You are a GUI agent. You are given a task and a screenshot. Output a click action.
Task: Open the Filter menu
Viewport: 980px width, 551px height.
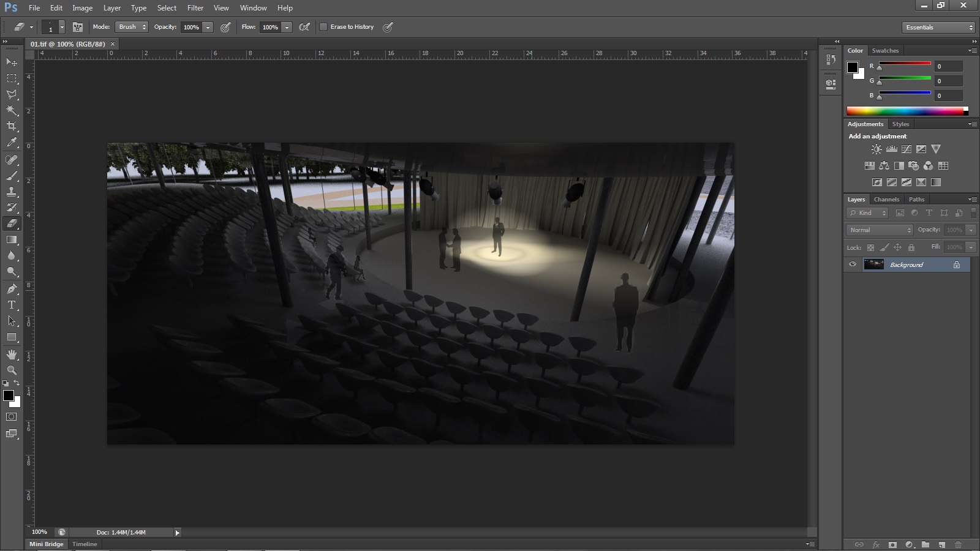point(195,7)
